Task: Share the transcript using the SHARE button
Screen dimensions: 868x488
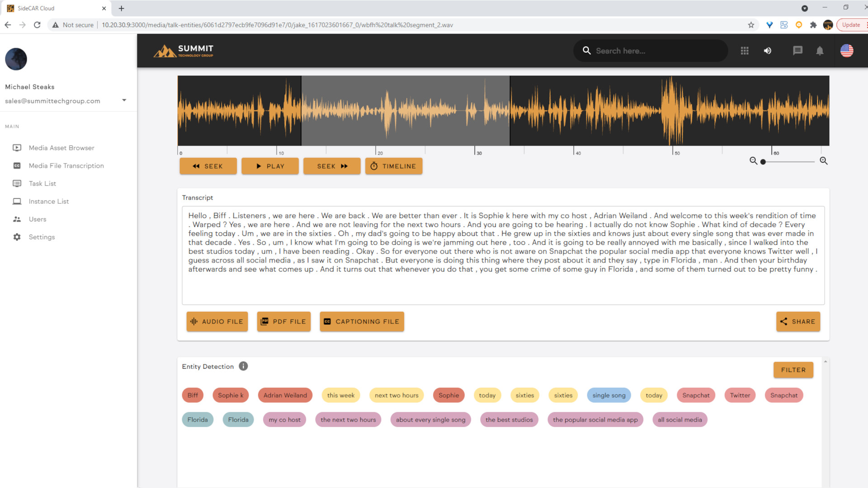Action: pyautogui.click(x=798, y=321)
